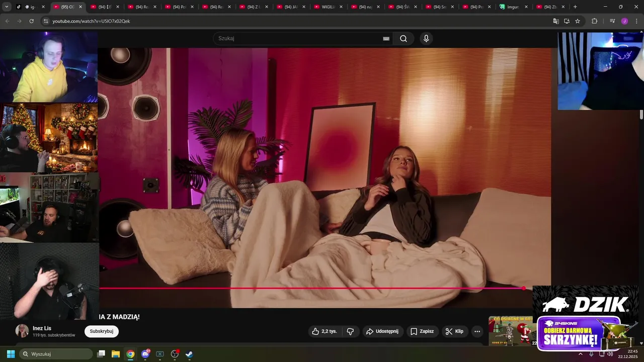Click the install/cast icon in address bar

(x=567, y=21)
